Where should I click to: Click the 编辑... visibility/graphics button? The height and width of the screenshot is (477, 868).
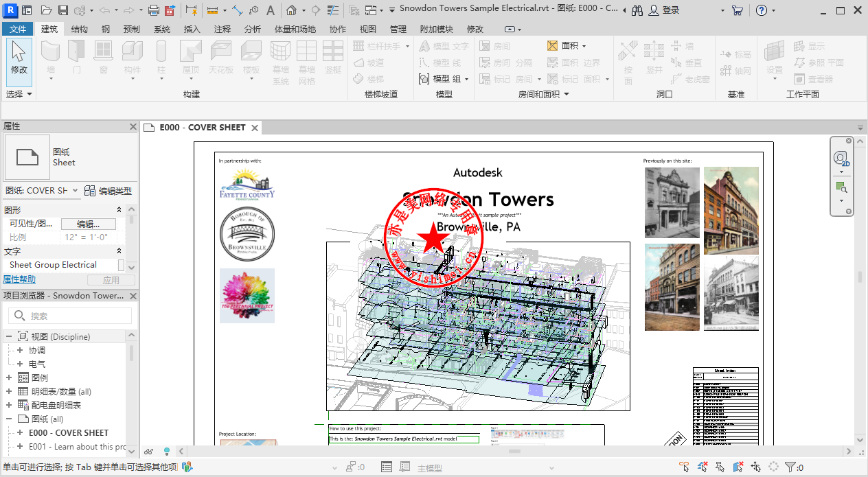coord(88,224)
